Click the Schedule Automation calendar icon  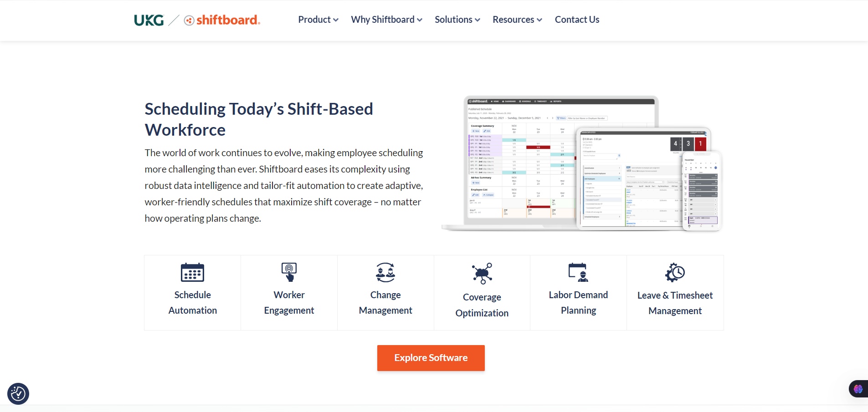tap(192, 272)
